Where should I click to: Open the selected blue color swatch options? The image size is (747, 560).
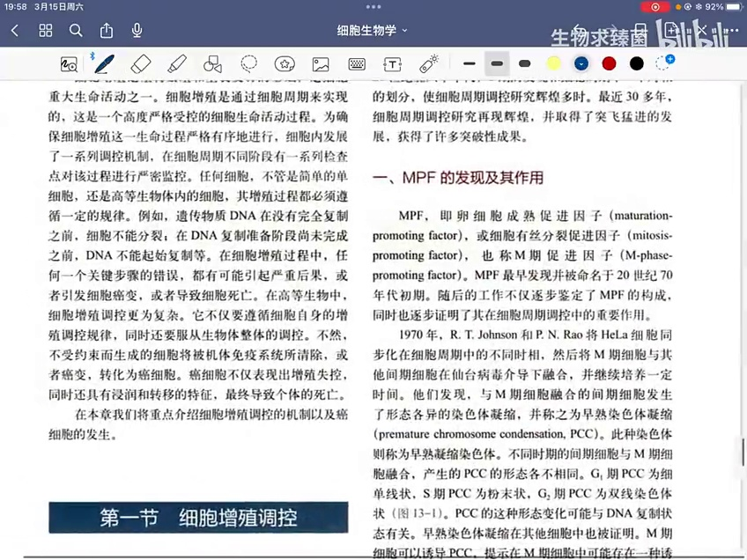pos(581,63)
